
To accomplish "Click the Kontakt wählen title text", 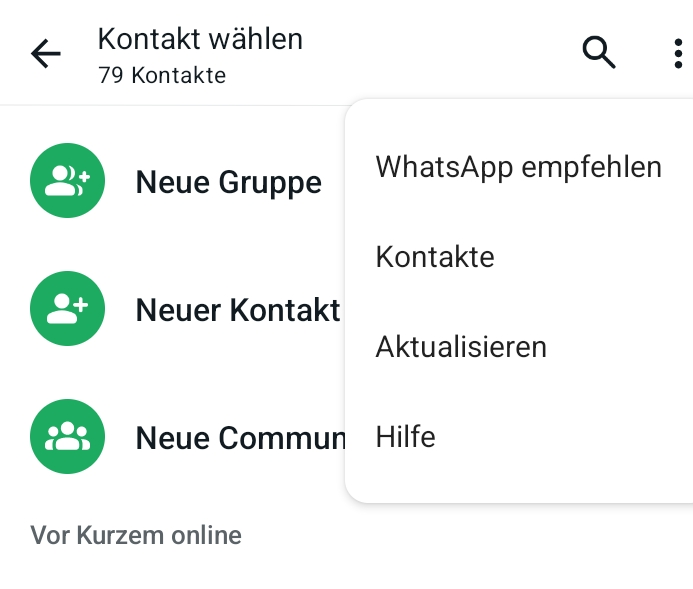I will pyautogui.click(x=200, y=39).
